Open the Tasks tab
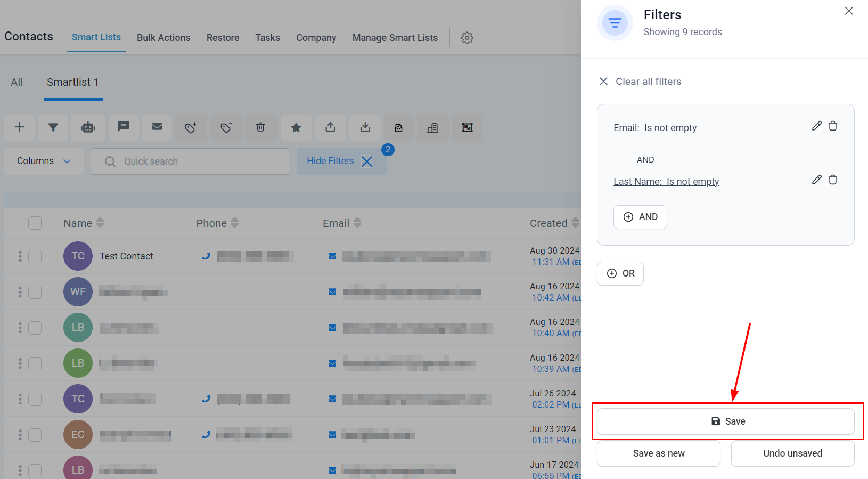868x479 pixels. [x=267, y=38]
